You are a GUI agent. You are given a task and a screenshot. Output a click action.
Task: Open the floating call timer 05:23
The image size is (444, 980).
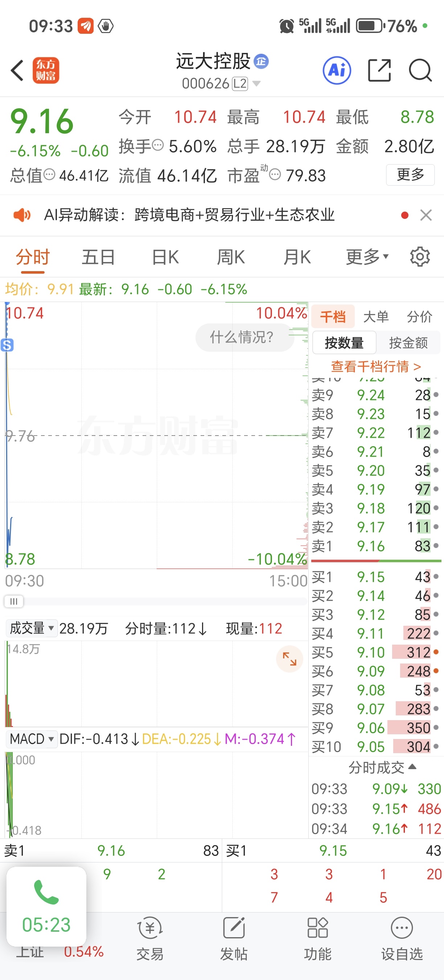46,907
